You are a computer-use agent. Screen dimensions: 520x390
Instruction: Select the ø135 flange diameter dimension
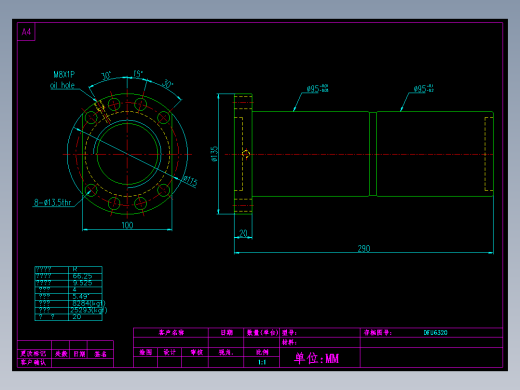(214, 154)
